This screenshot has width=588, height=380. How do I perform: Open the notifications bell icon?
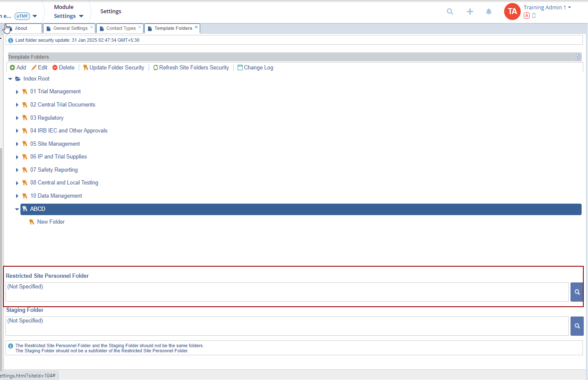pyautogui.click(x=489, y=12)
